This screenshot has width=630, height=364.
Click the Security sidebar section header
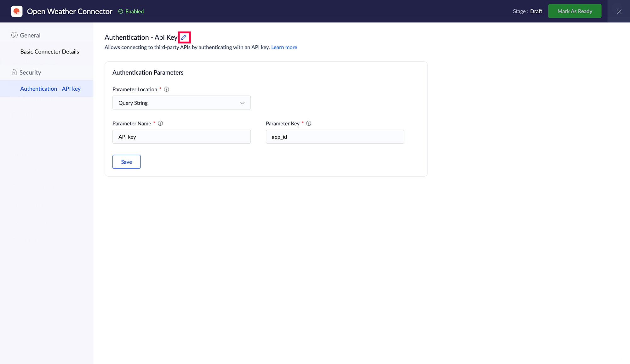point(30,72)
